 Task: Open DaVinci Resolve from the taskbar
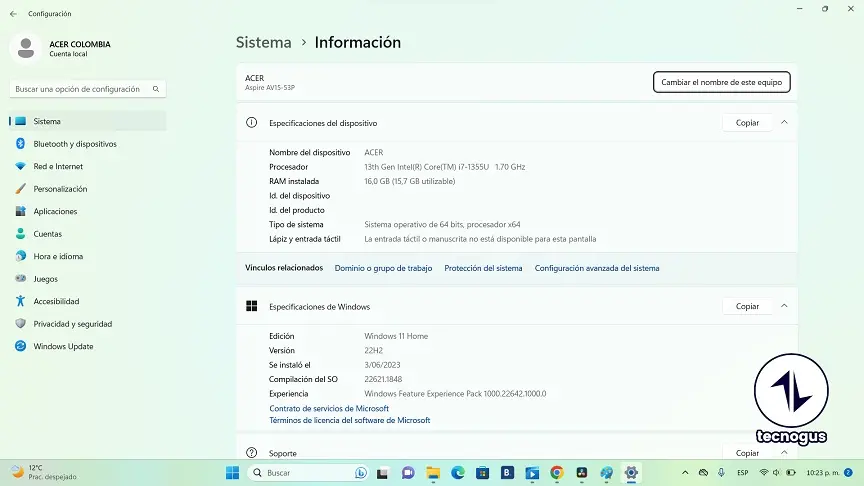point(582,473)
